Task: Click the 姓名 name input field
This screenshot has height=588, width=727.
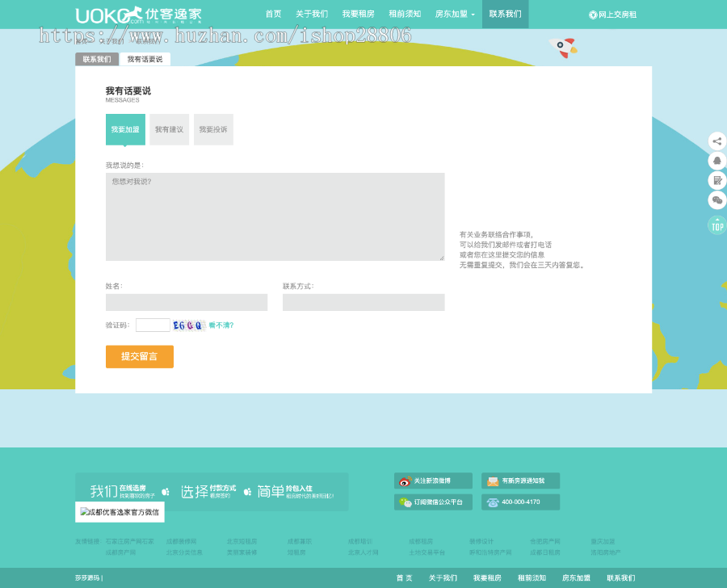Action: [186, 302]
